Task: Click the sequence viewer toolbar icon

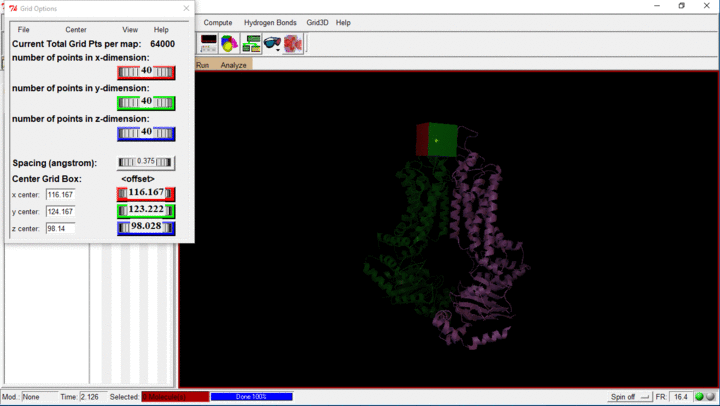Action: (x=209, y=43)
